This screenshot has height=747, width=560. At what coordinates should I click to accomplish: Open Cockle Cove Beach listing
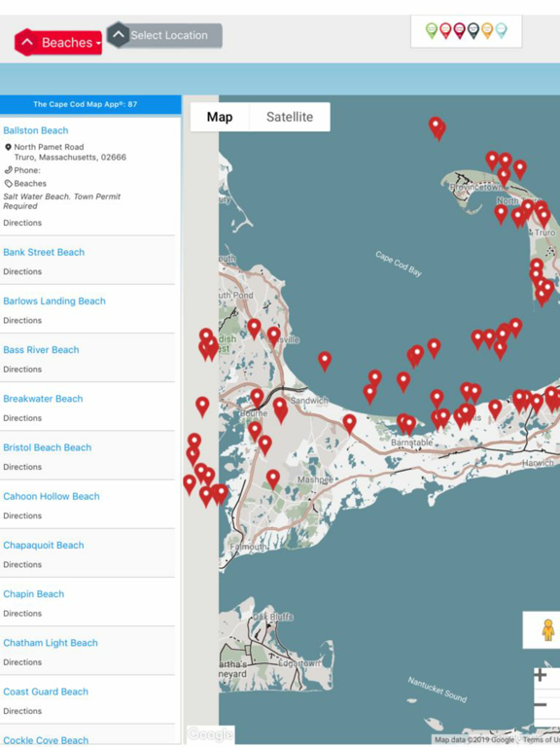point(46,740)
